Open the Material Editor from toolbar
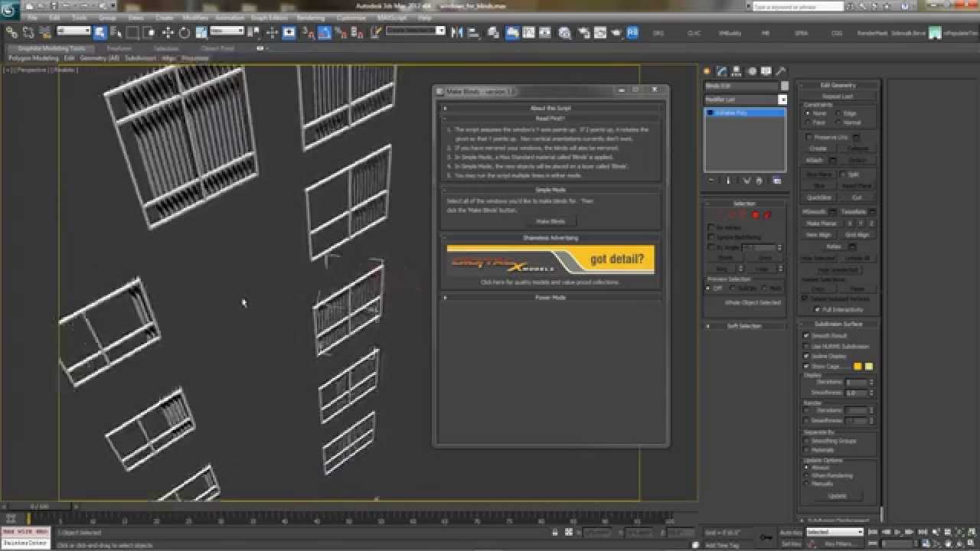 [x=564, y=33]
